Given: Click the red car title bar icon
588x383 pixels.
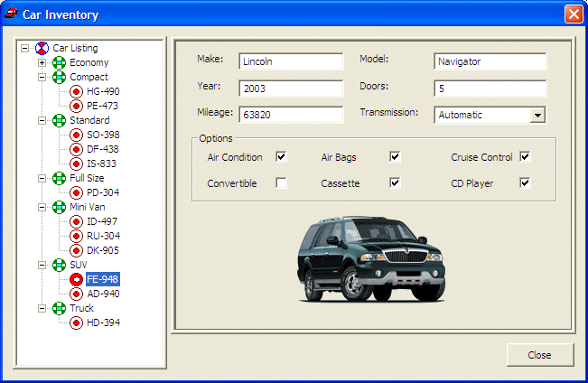Looking at the screenshot, I should [11, 14].
